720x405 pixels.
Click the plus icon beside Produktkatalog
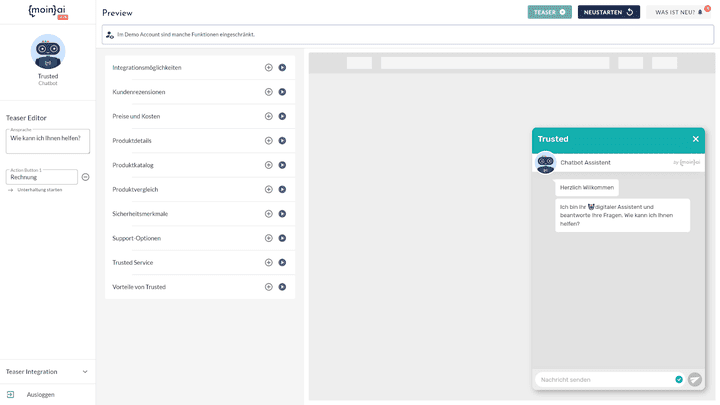click(269, 165)
